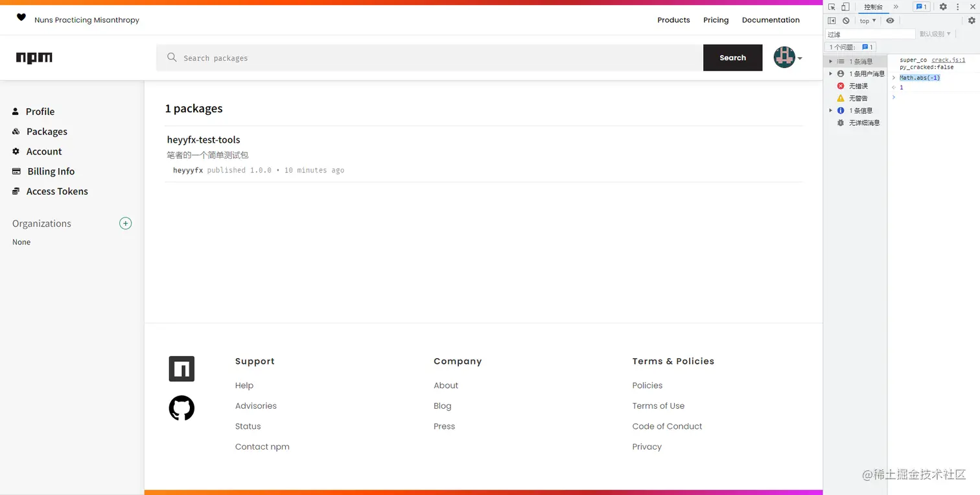The image size is (980, 495).
Task: Open the About footer link
Action: pos(446,385)
